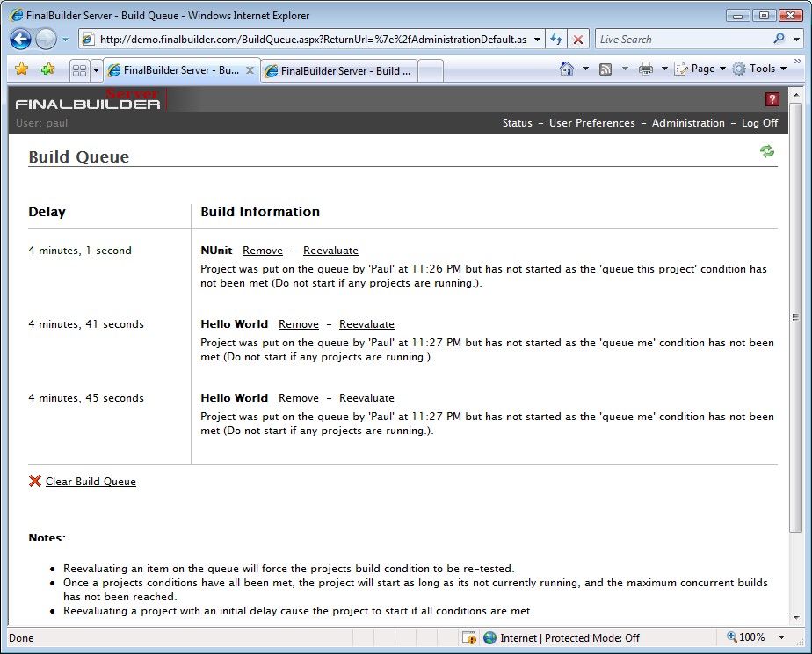Click the Internet zone globe icon
Image resolution: width=812 pixels, height=654 pixels.
click(489, 637)
